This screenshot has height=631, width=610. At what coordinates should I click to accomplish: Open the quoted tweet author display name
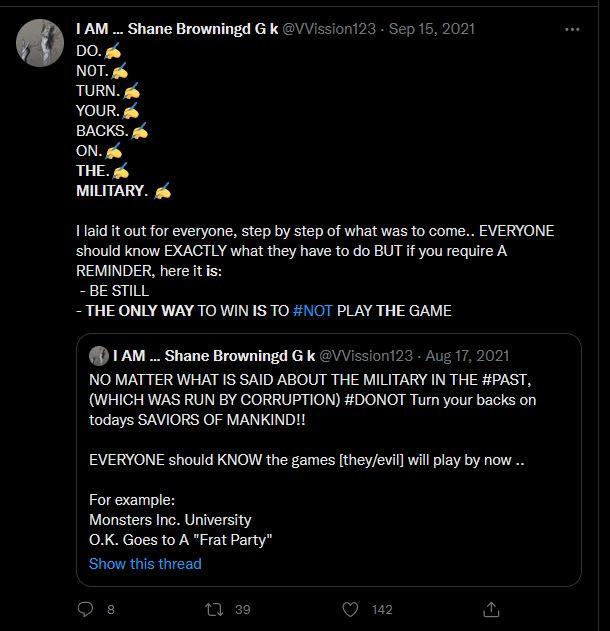point(214,355)
